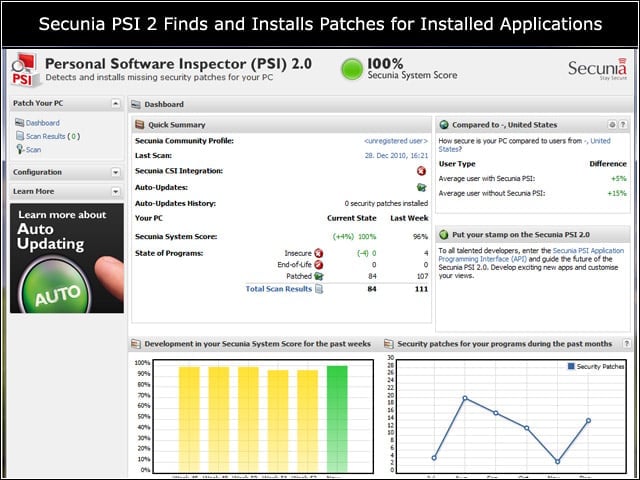Click the Dashboard icon in sidebar
640x480 pixels.
[19, 122]
